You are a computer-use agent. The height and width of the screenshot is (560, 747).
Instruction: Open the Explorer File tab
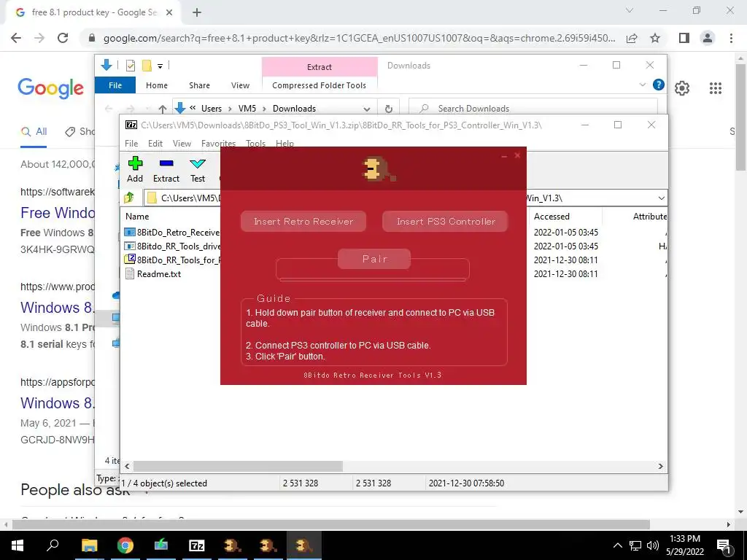pyautogui.click(x=115, y=85)
